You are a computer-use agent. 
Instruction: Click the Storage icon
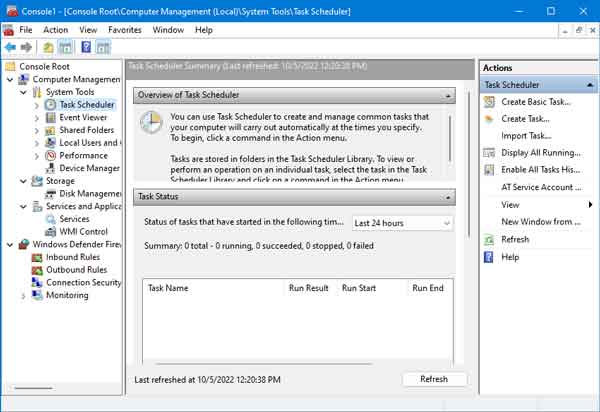tap(37, 181)
